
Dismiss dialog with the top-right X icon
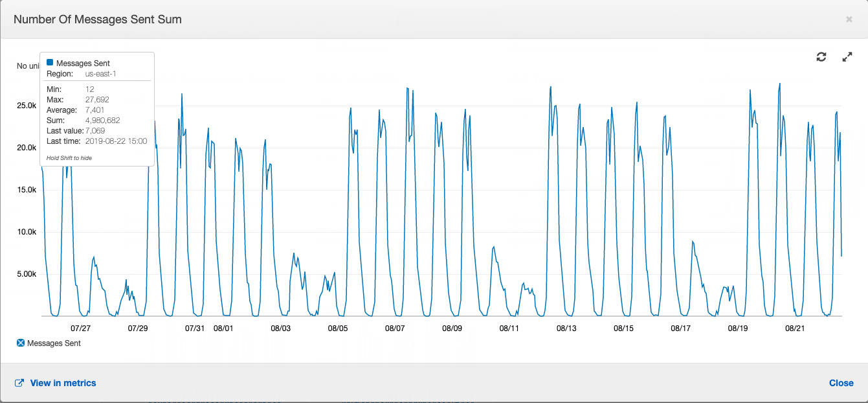click(x=849, y=19)
